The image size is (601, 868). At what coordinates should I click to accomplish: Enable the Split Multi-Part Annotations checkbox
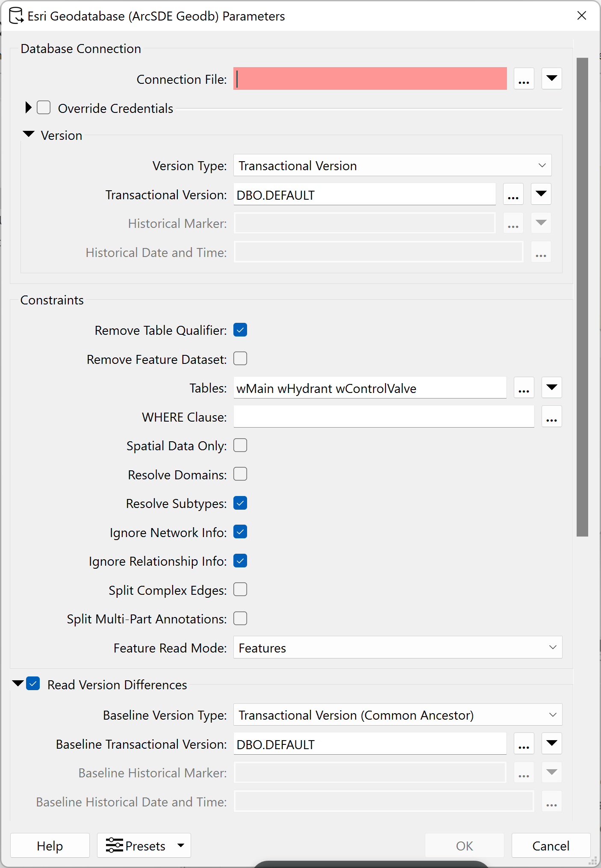240,619
